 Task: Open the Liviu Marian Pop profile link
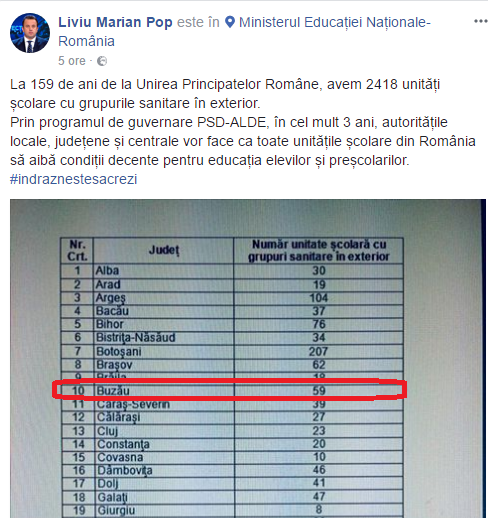[x=115, y=22]
